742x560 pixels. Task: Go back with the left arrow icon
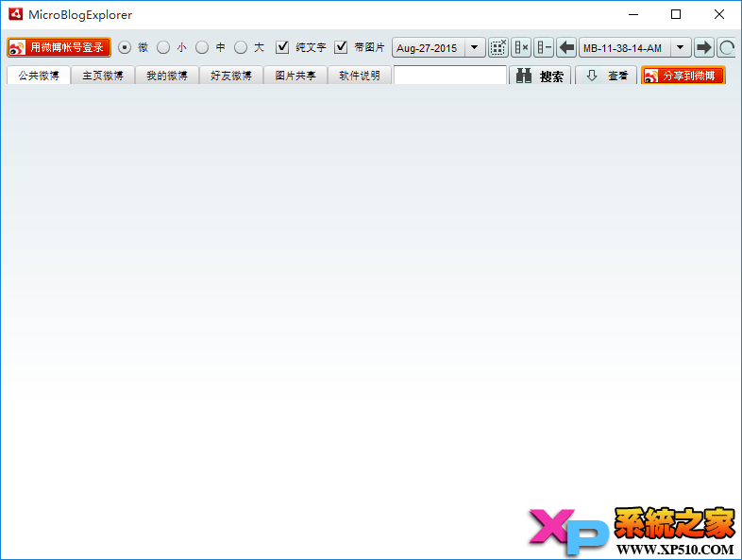point(566,47)
